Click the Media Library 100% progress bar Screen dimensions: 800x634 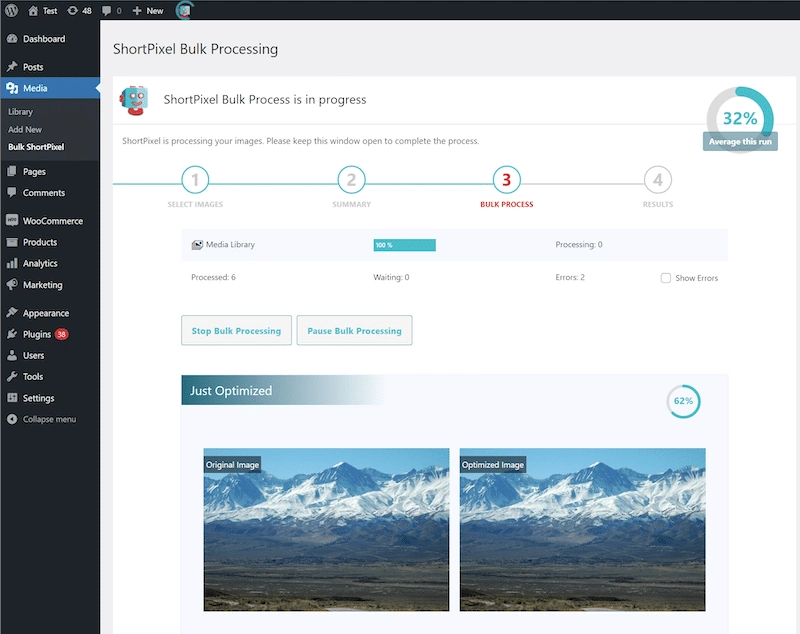point(404,244)
